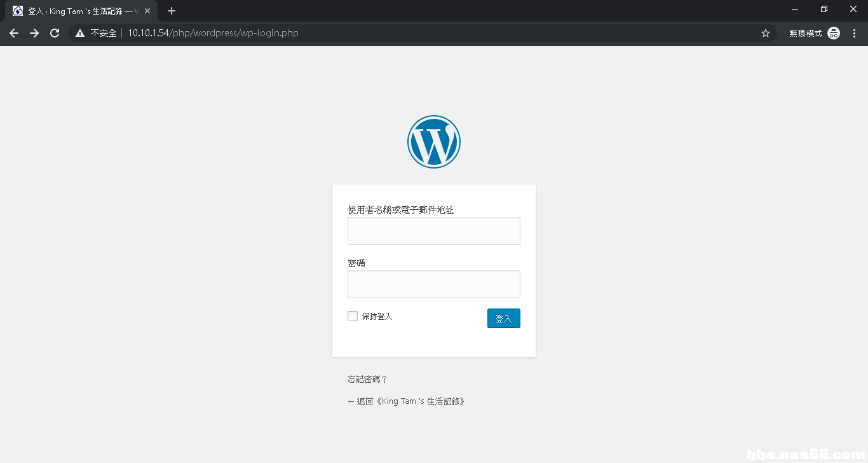Open a new tab with the plus button
This screenshot has height=463, width=868.
click(172, 11)
